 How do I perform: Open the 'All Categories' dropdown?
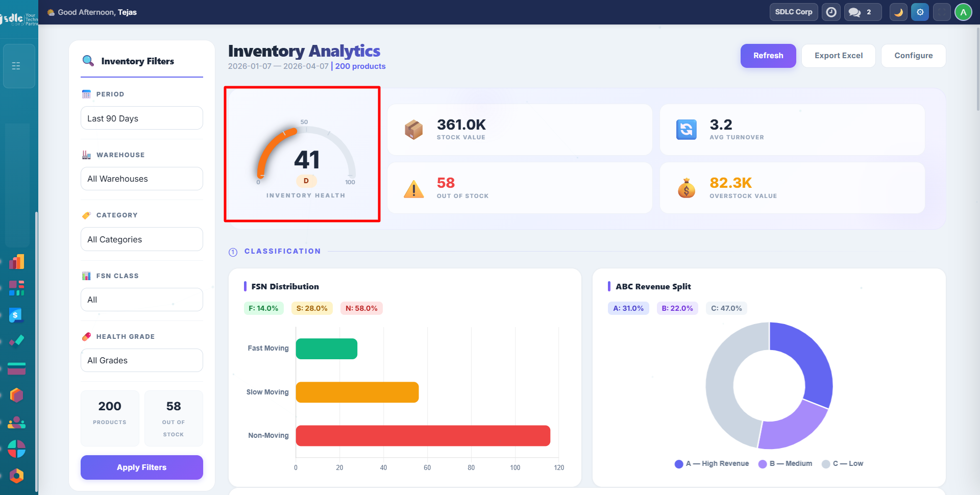141,239
